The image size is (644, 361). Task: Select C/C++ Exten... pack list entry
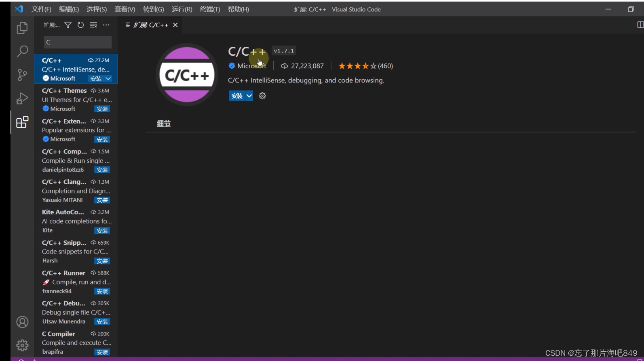76,130
